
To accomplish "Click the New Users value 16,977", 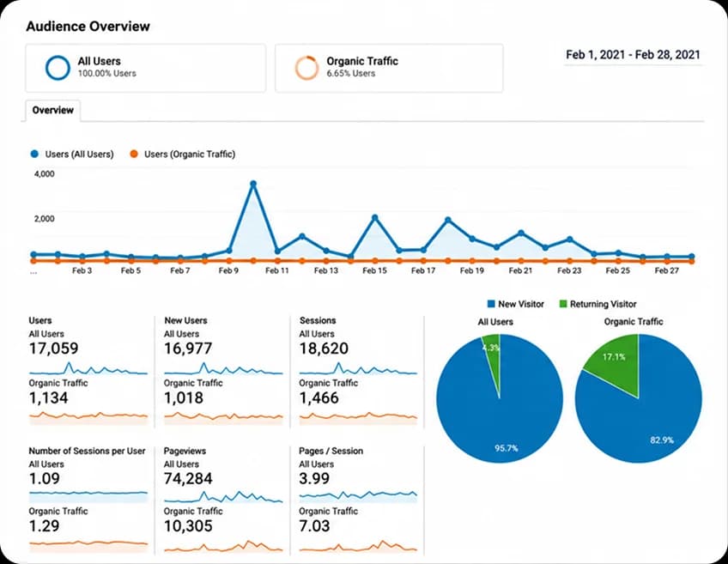I will (x=188, y=349).
